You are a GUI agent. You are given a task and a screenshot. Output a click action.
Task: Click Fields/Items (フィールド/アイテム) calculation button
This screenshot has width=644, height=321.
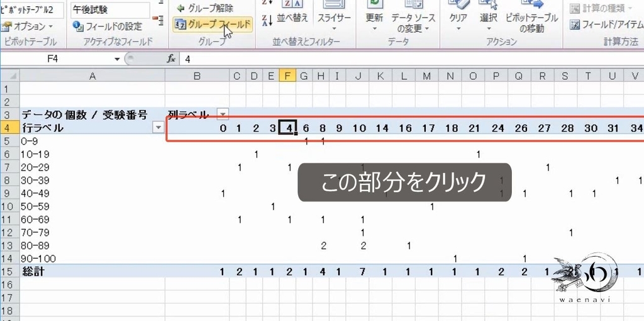point(606,25)
